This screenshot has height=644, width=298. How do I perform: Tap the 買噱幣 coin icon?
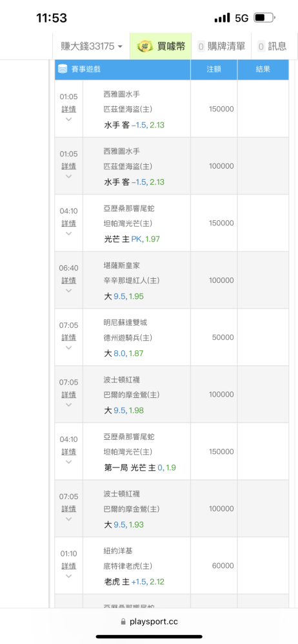[145, 46]
